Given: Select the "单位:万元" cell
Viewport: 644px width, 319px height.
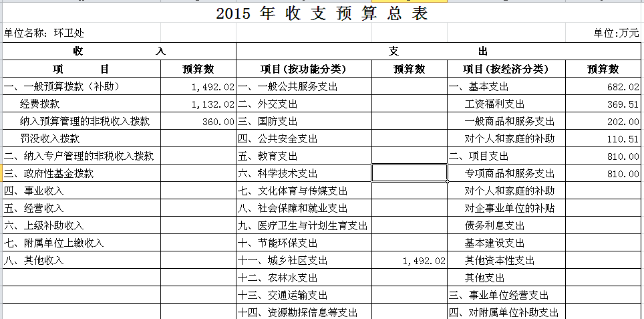Looking at the screenshot, I should (x=615, y=33).
